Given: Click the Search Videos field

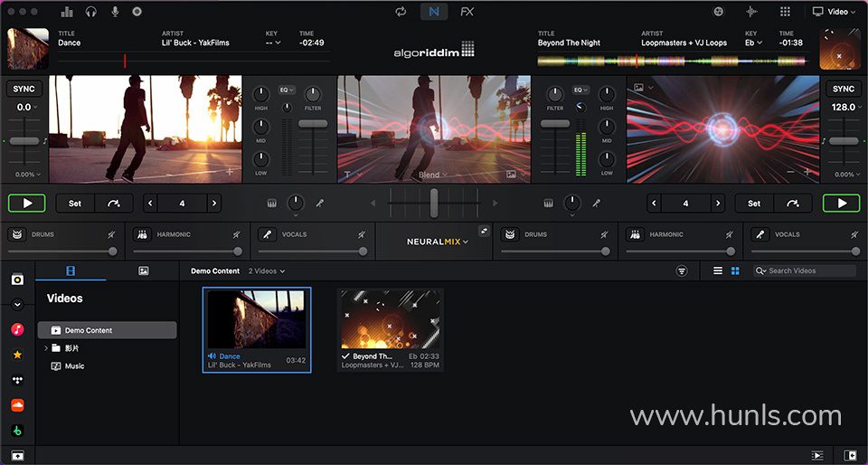Looking at the screenshot, I should point(805,270).
